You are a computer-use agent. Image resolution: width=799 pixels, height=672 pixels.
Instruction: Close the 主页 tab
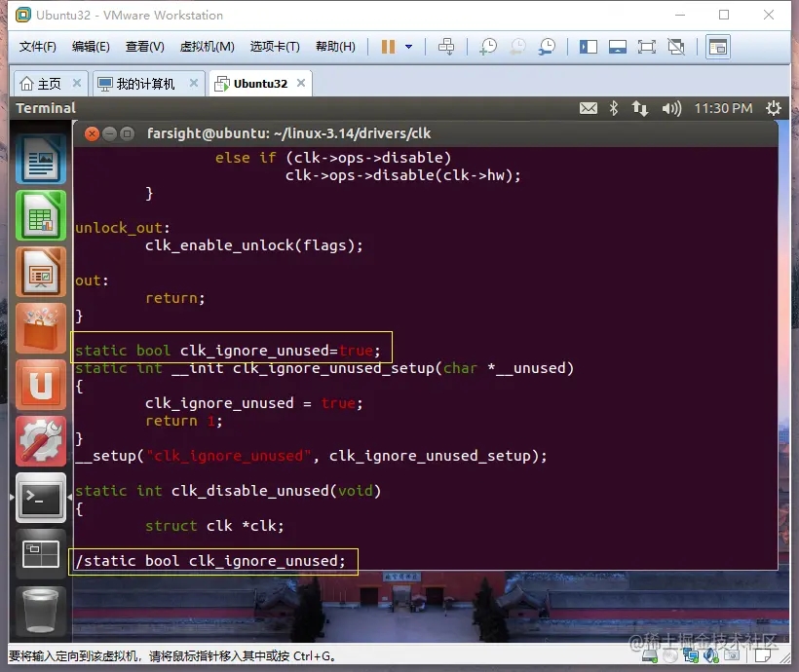77,83
